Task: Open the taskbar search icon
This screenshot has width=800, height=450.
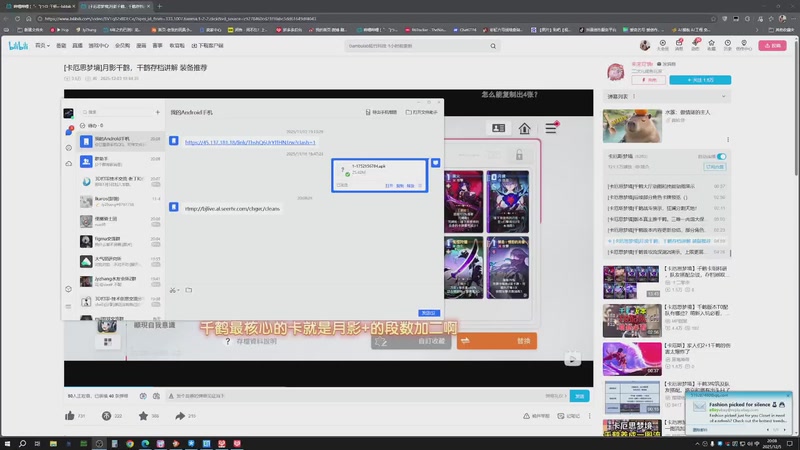Action: (x=22, y=444)
